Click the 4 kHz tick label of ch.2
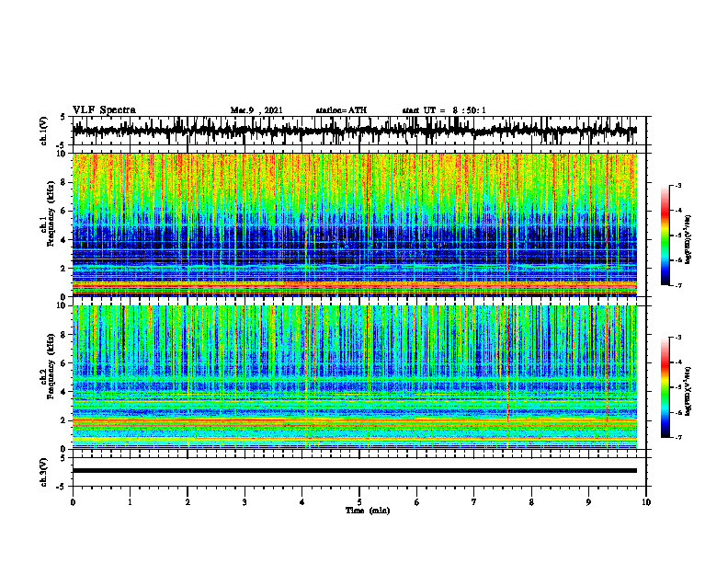 pyautogui.click(x=63, y=392)
